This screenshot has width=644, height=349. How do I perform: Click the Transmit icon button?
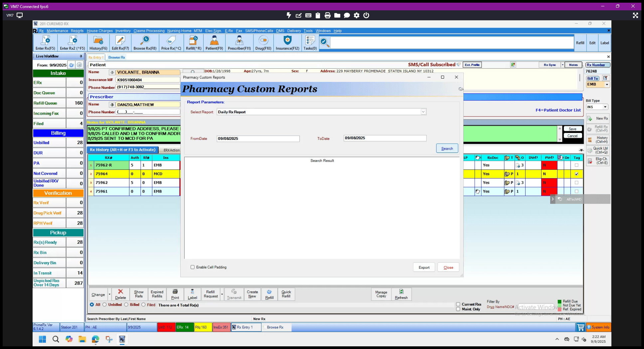pos(234,294)
